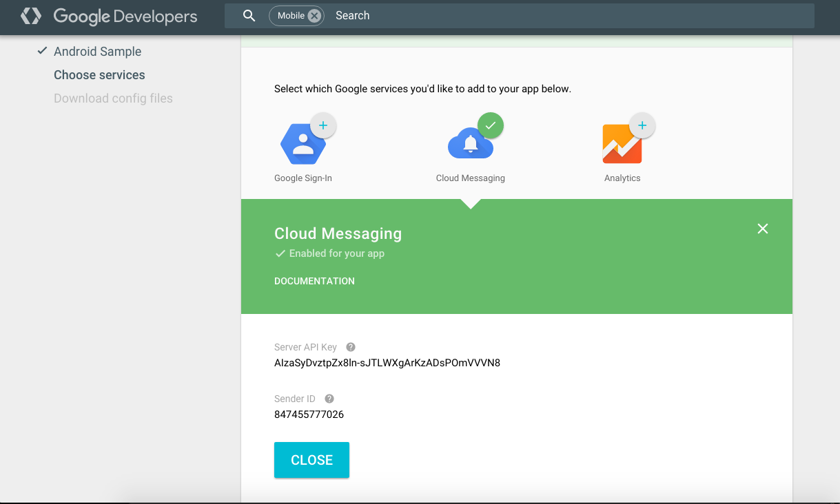840x504 pixels.
Task: Click the Sender ID label
Action: (295, 399)
